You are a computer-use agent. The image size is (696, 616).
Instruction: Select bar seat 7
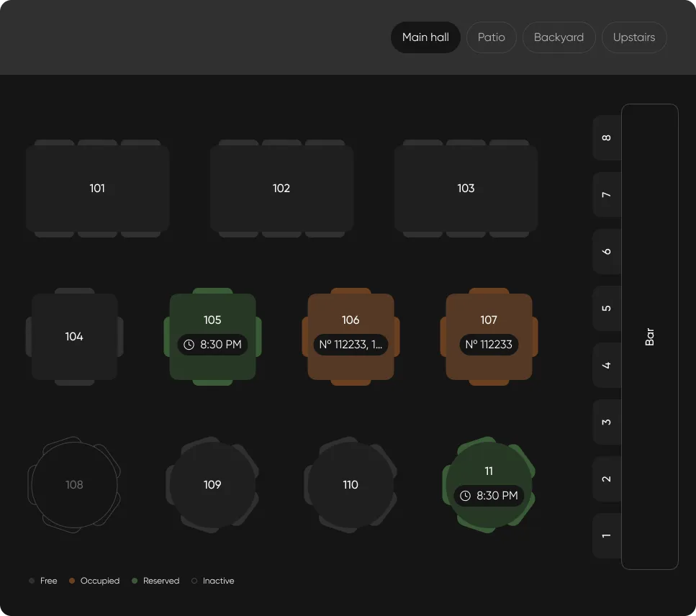pyautogui.click(x=606, y=194)
